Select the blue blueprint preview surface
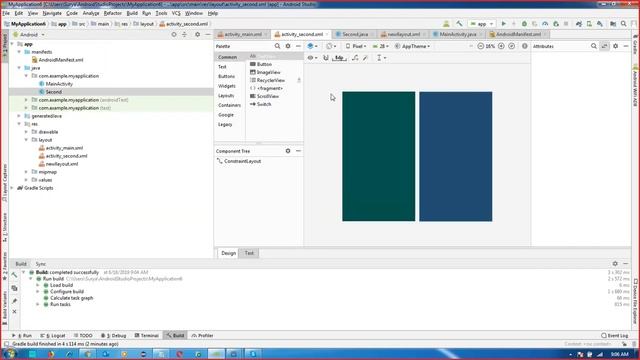 click(456, 156)
